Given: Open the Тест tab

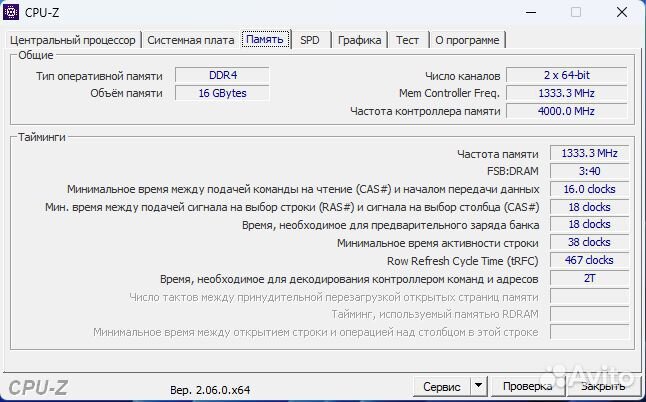Looking at the screenshot, I should click(x=407, y=40).
